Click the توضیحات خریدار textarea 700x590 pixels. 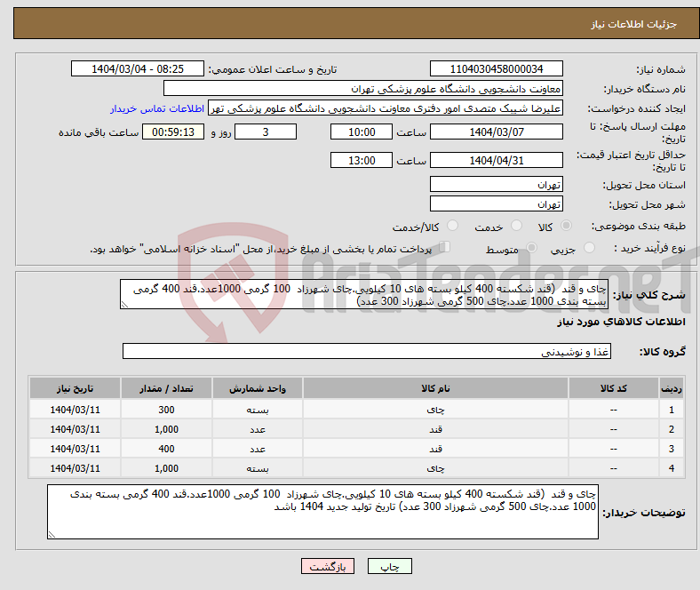click(322, 512)
